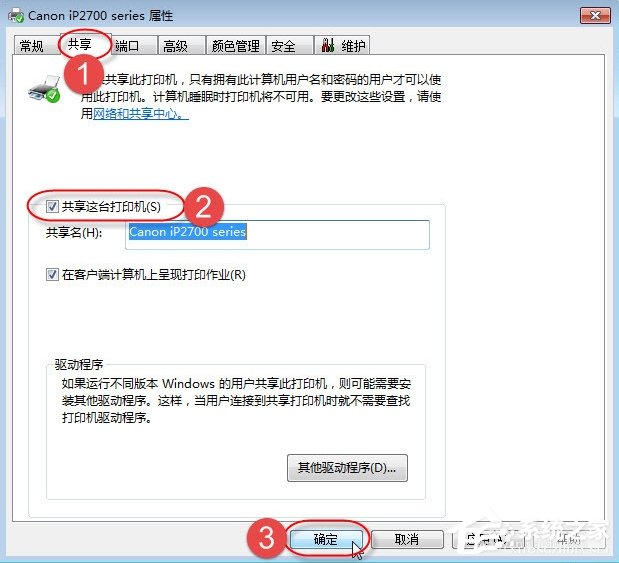
Task: Open the 颜色管理 tab
Action: tap(235, 46)
